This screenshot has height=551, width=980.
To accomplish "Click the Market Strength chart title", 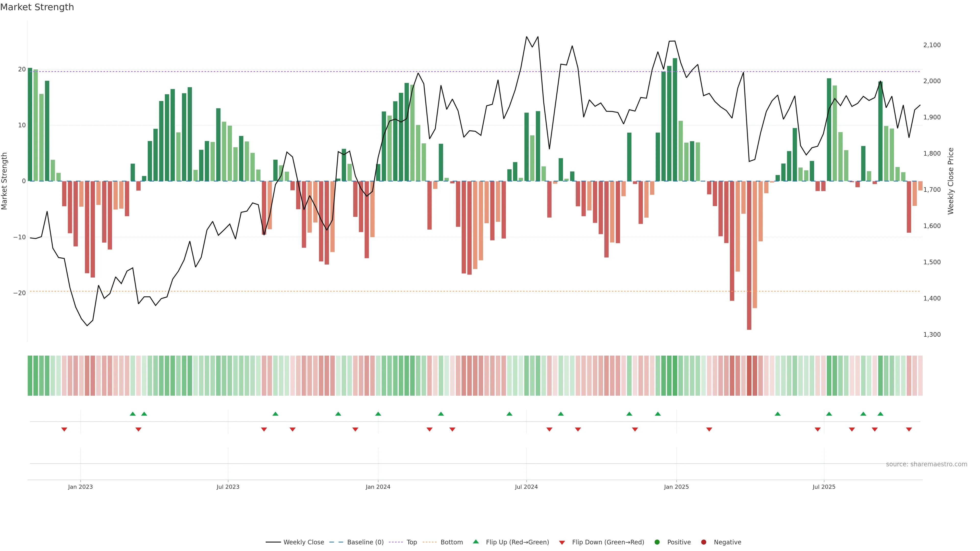I will [37, 7].
